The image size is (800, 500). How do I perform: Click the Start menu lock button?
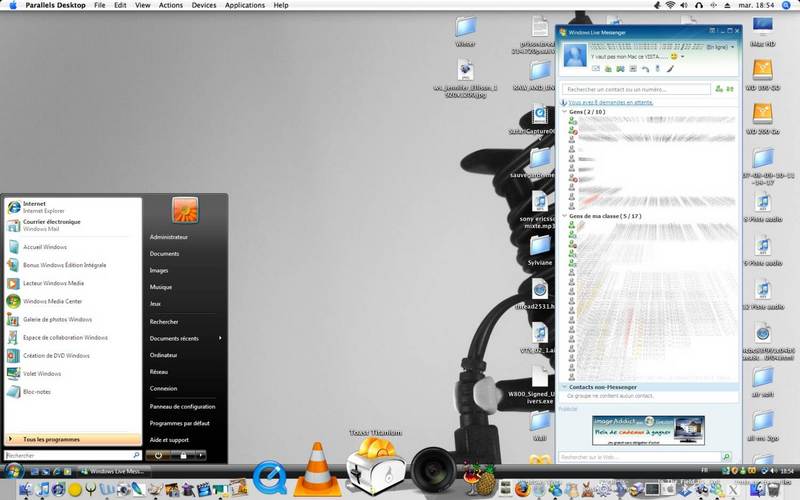pyautogui.click(x=183, y=455)
